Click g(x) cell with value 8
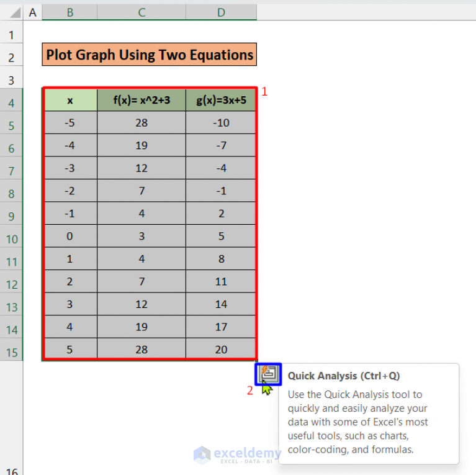The width and height of the screenshot is (476, 475). point(221,259)
